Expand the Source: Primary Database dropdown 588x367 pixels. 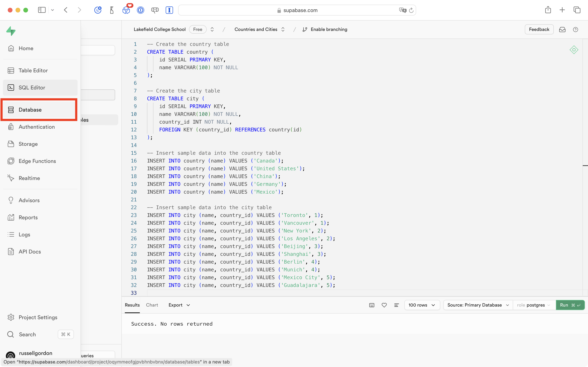[x=478, y=305]
